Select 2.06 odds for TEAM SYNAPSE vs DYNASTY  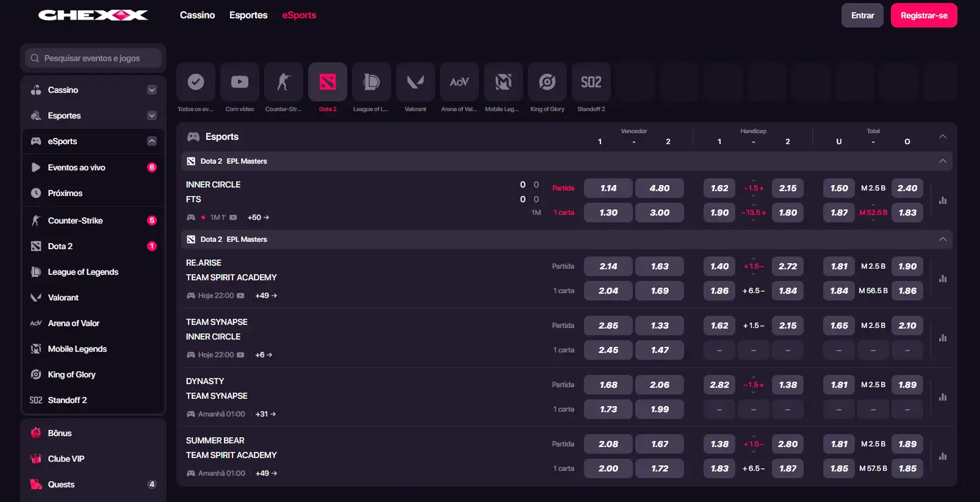pyautogui.click(x=660, y=385)
